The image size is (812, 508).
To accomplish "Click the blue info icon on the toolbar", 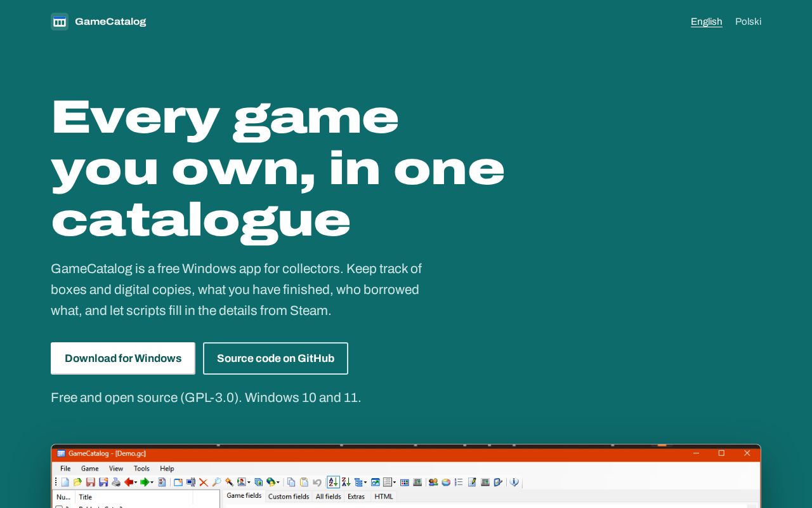I will (x=514, y=483).
